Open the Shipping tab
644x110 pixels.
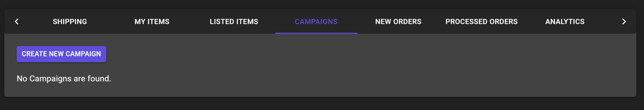[x=70, y=21]
